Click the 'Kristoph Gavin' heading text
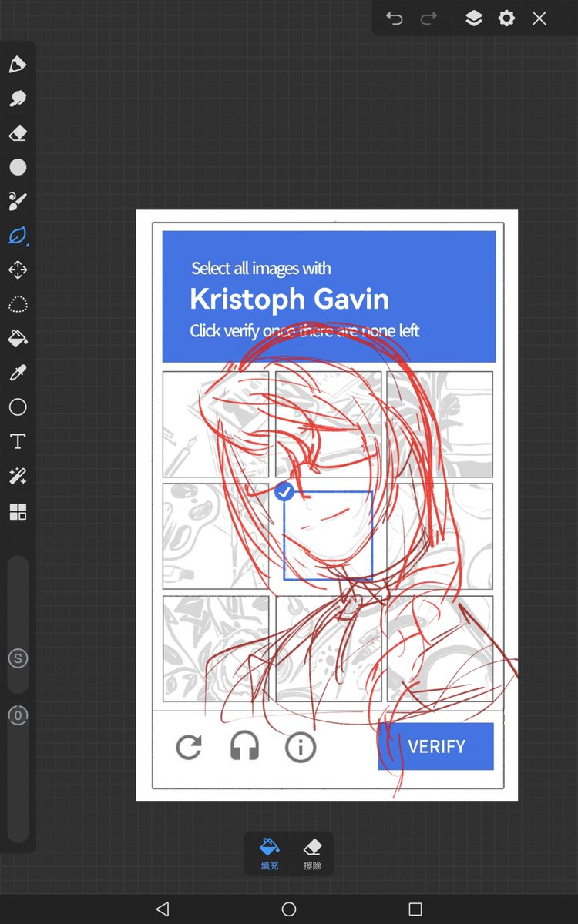This screenshot has height=924, width=578. click(x=289, y=299)
